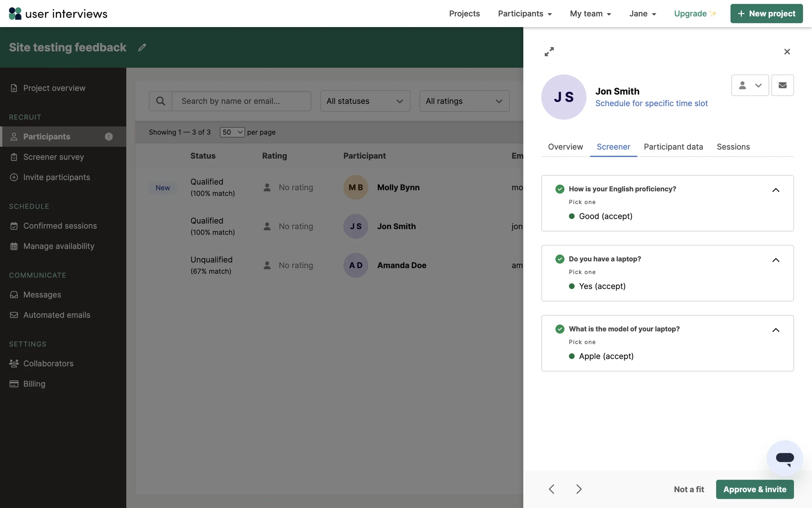Collapse the laptop model question

point(776,330)
